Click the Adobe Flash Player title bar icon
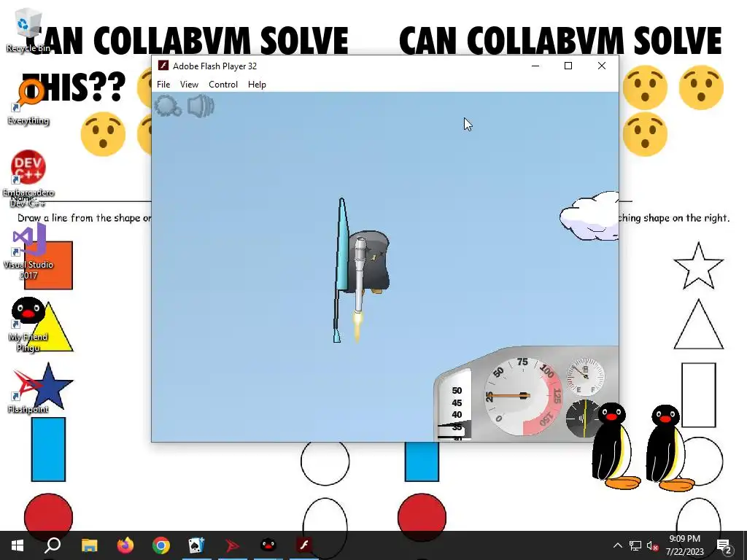 (x=163, y=66)
